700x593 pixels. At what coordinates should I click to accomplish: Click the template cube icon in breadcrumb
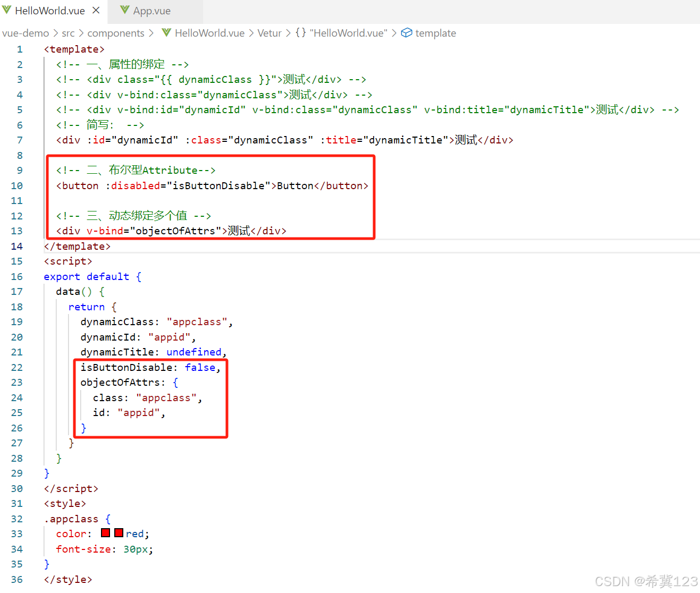407,33
